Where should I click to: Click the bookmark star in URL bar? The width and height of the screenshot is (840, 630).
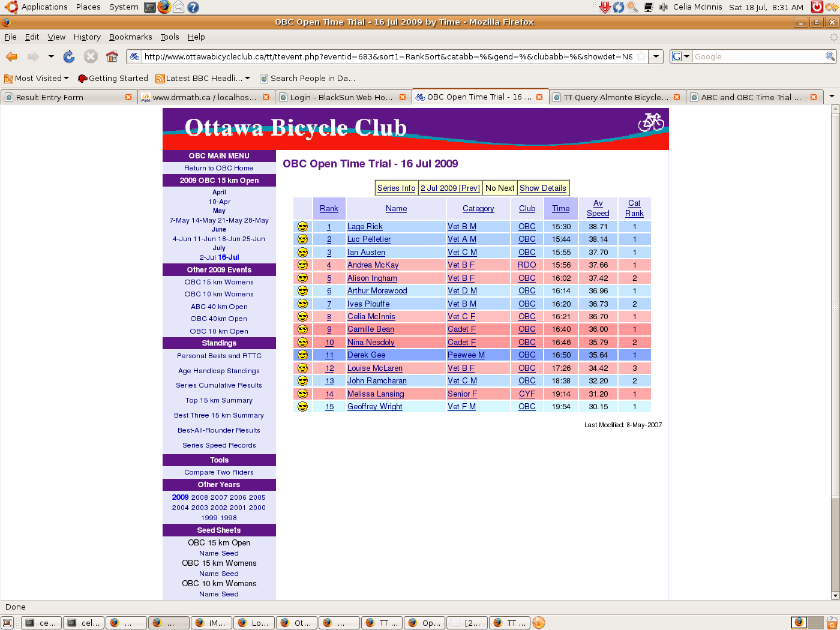click(641, 56)
